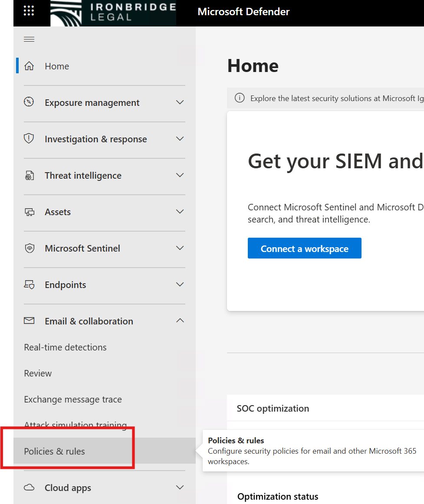Open Real-time detections
Image resolution: width=424 pixels, height=504 pixels.
click(x=65, y=347)
